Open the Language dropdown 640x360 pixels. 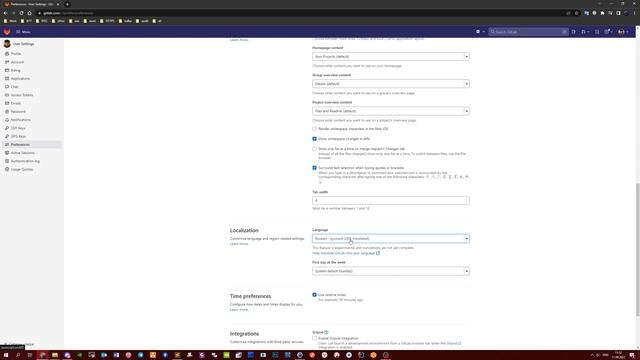coord(391,239)
